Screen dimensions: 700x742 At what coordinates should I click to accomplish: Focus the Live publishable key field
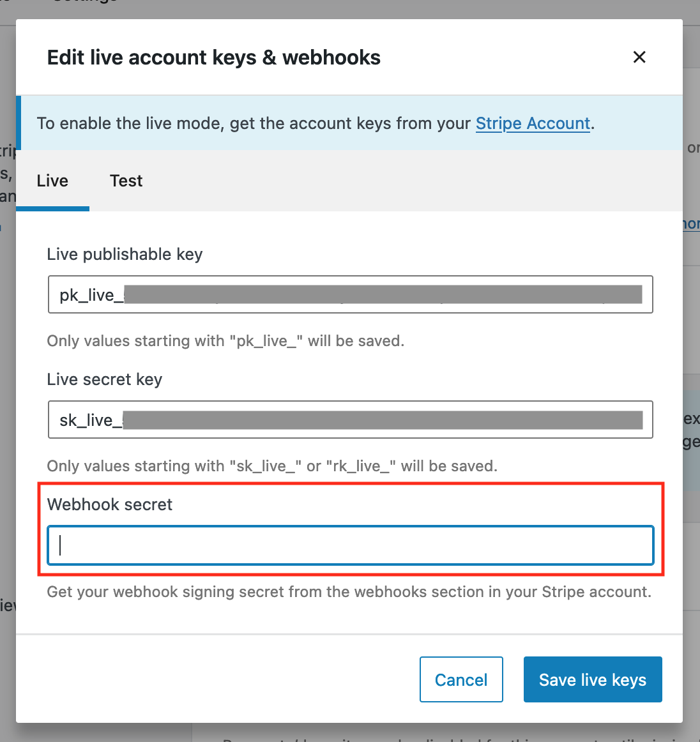coord(350,294)
